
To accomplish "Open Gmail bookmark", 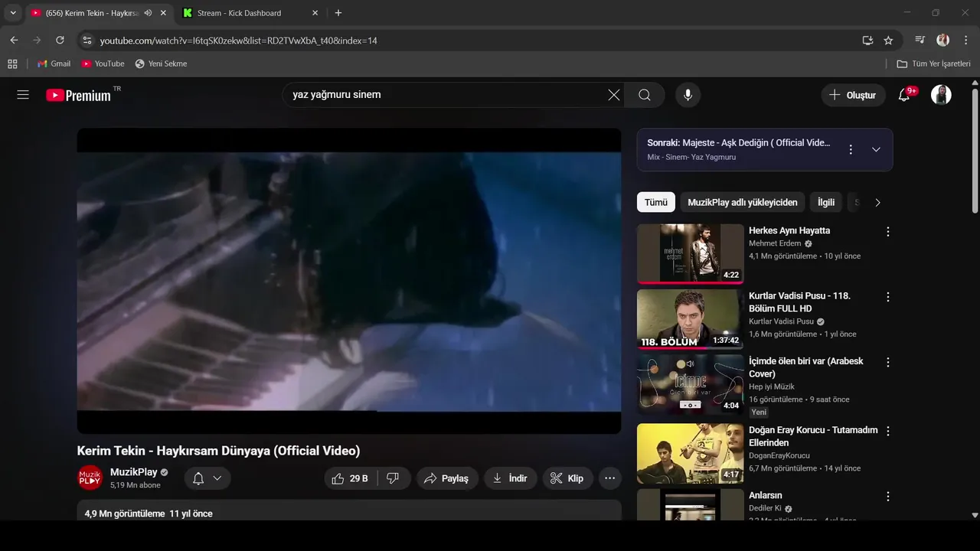I will (54, 64).
